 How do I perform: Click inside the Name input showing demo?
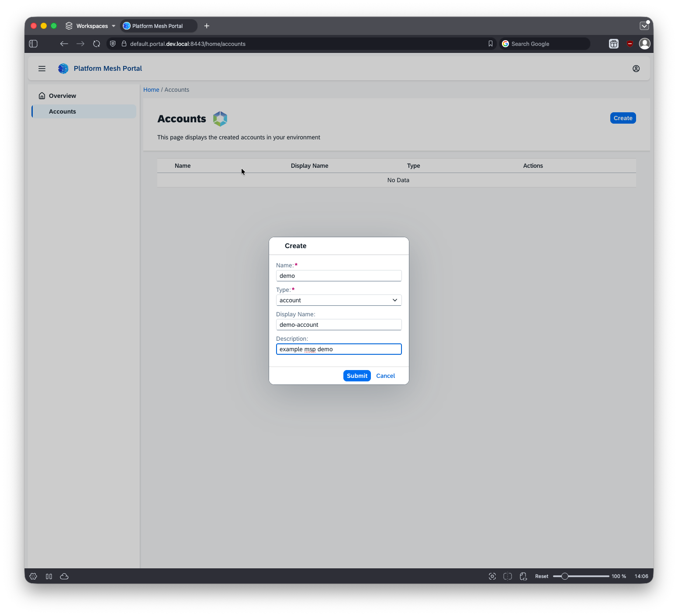tap(339, 276)
